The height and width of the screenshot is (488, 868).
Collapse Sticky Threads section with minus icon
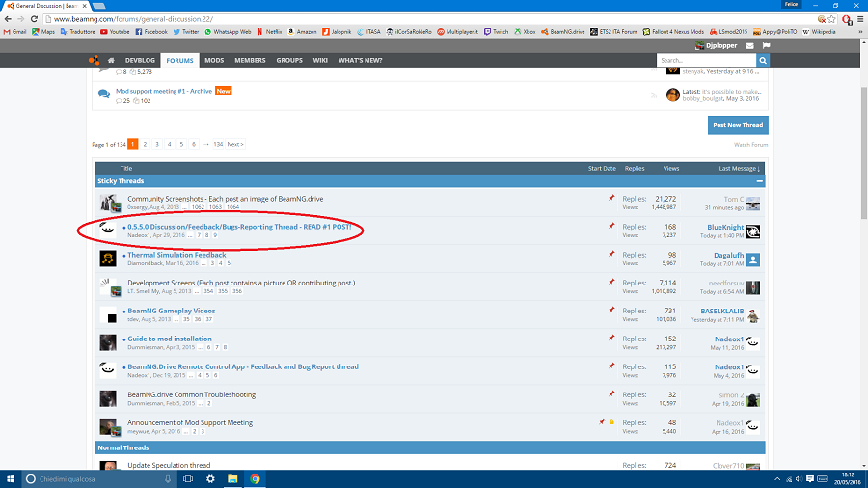tap(760, 181)
